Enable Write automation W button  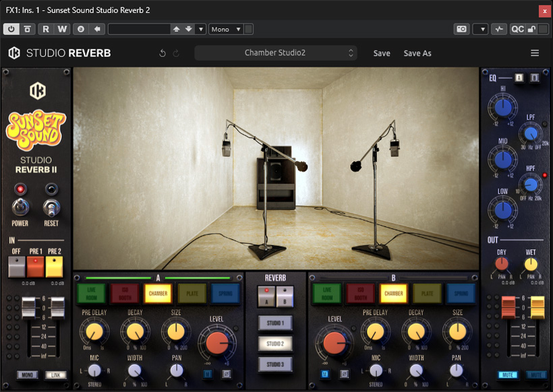click(62, 29)
